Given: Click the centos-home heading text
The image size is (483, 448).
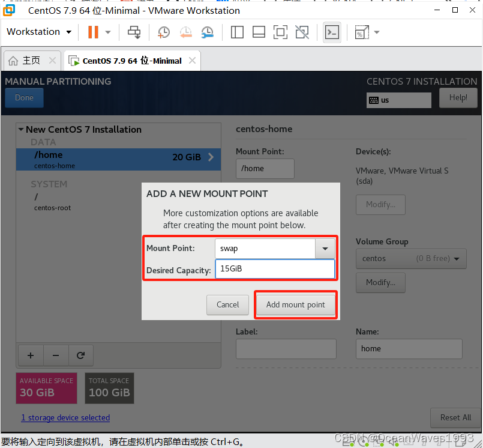Looking at the screenshot, I should tap(264, 129).
